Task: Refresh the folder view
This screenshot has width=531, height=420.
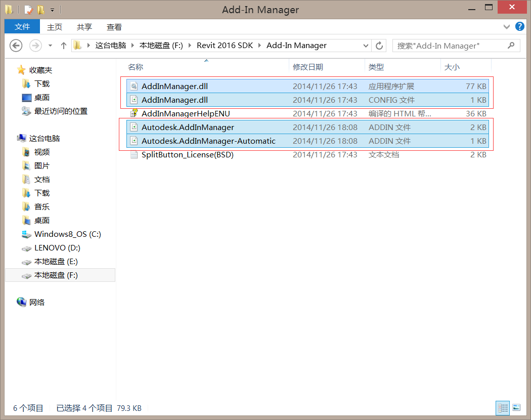Action: click(x=379, y=46)
